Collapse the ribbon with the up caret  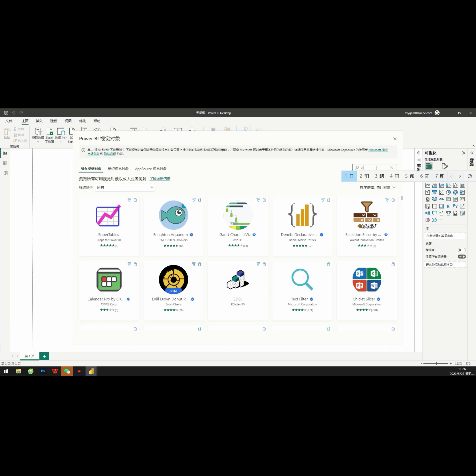pos(474,146)
